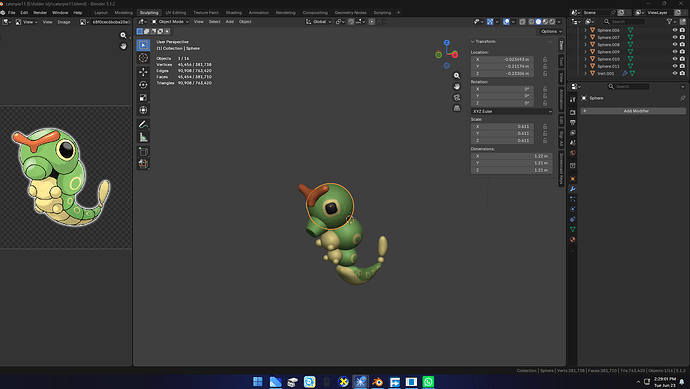This screenshot has width=690, height=389.
Task: Activate the Annotate tool
Action: [x=143, y=125]
